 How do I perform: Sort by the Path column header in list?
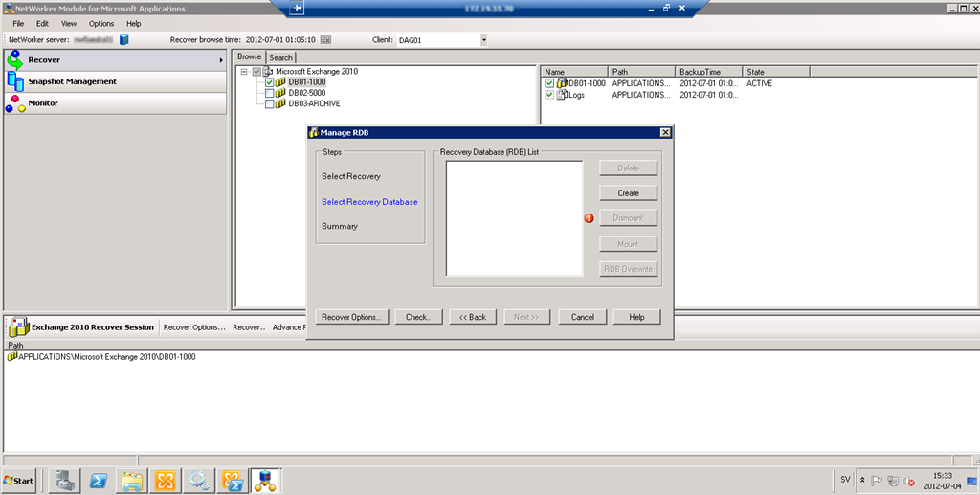point(641,72)
